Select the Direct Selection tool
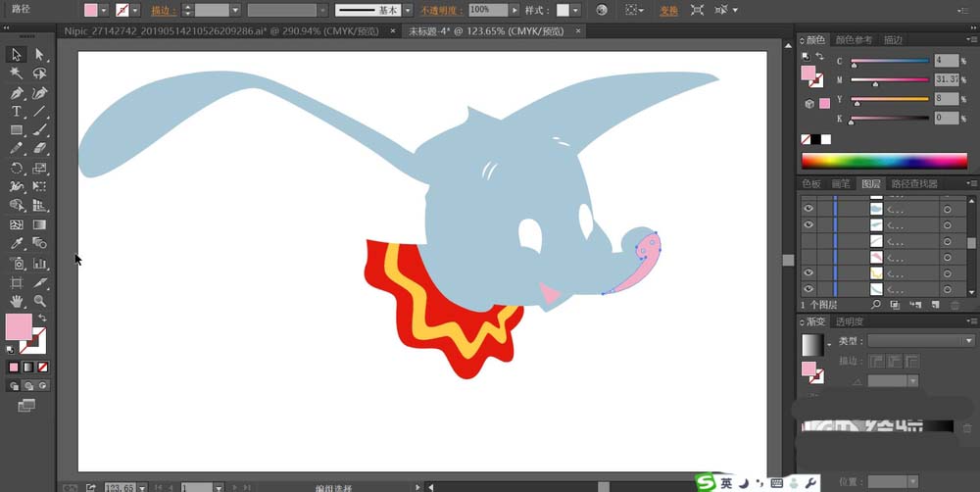The image size is (980, 492). point(39,55)
